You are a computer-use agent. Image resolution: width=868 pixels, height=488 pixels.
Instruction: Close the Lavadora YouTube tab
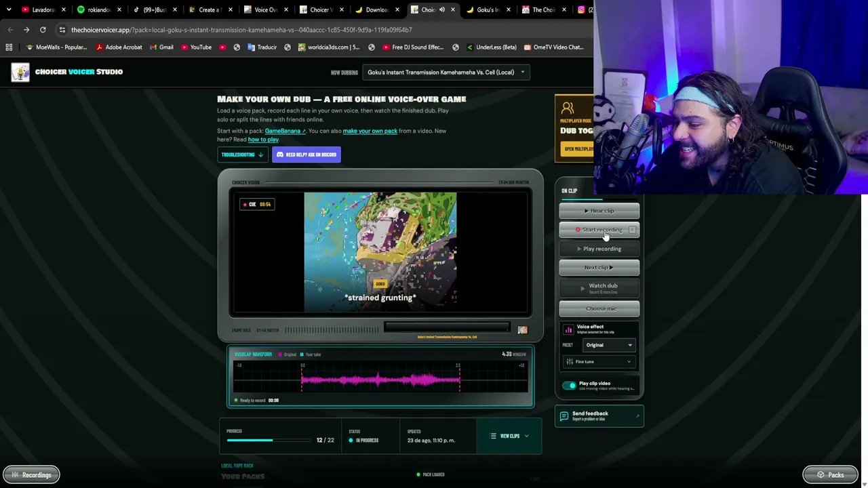pos(64,9)
